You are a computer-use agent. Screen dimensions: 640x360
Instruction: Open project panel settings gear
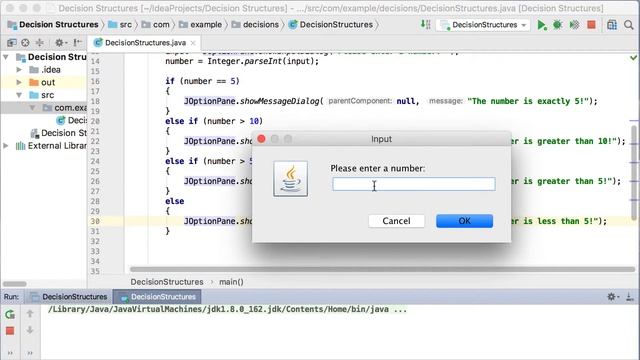[x=60, y=42]
